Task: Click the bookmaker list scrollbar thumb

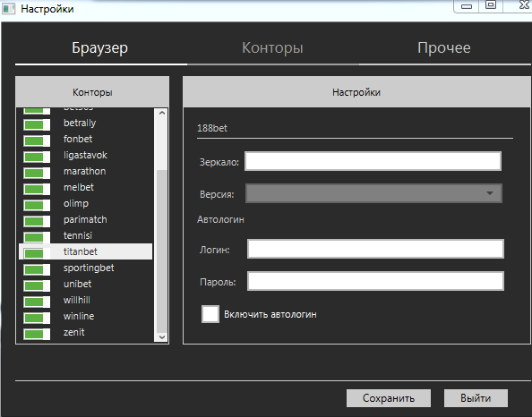Action: coord(162,251)
